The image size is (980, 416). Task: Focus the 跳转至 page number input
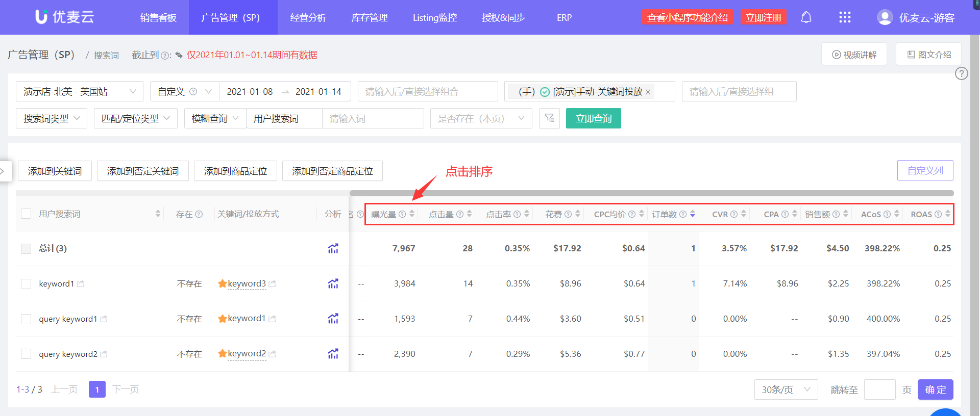(879, 389)
